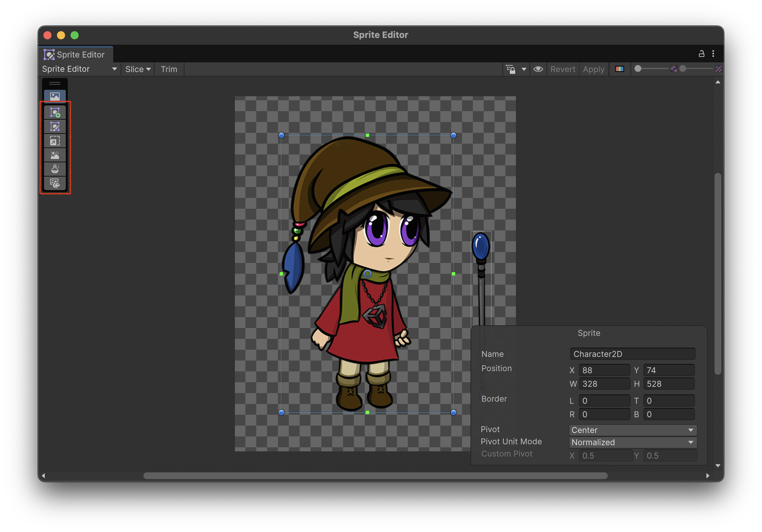
Task: Click the Border R field
Action: (604, 414)
